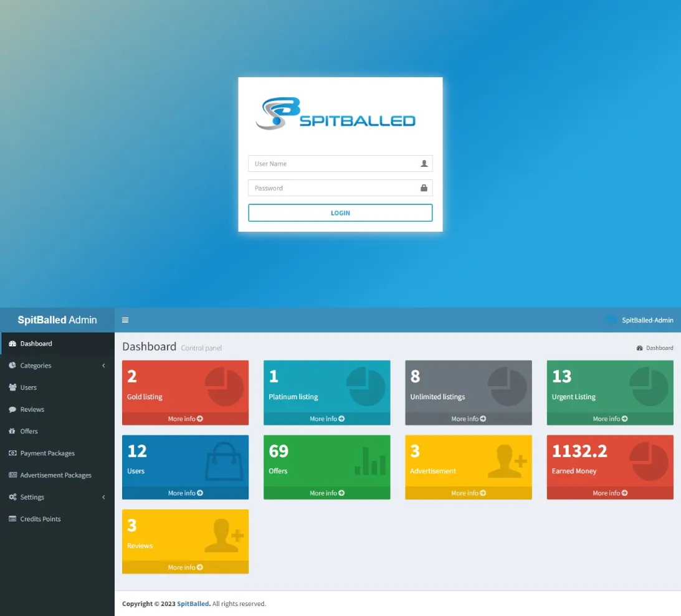Screen dimensions: 681x616
Task: Click the Payment Packages money icon
Action: (12, 453)
